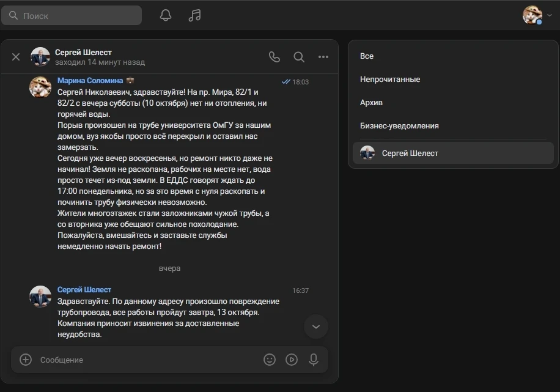Click the вчера date separator

tap(169, 268)
